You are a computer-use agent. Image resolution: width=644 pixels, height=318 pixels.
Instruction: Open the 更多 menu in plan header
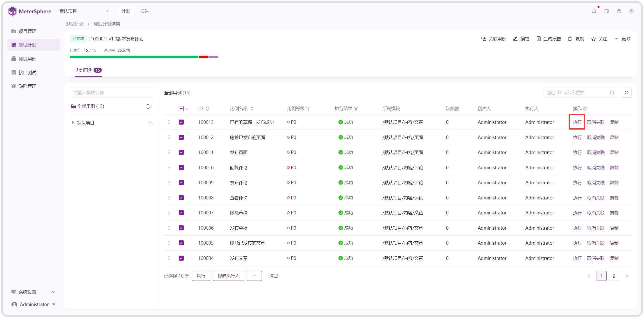[622, 39]
